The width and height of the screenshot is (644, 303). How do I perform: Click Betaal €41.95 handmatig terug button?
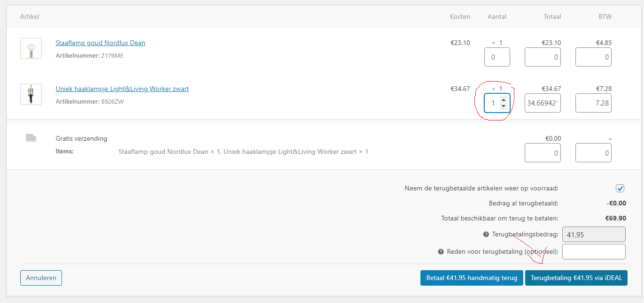[471, 278]
